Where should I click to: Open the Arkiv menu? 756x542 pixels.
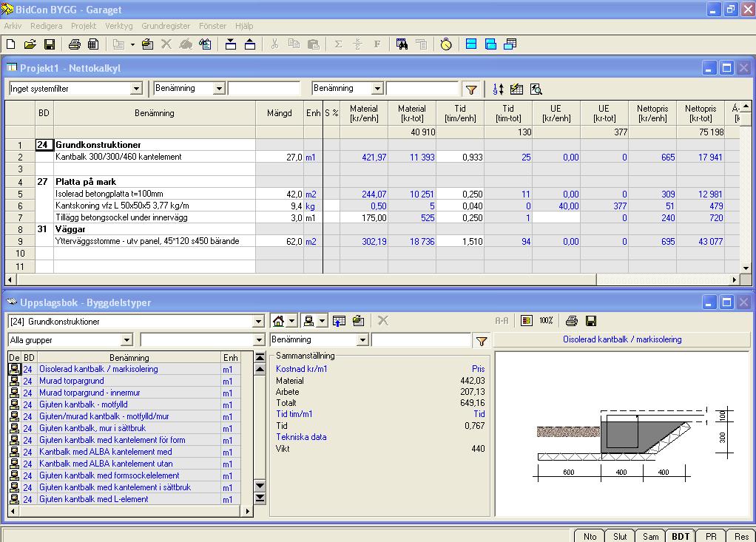click(x=13, y=26)
